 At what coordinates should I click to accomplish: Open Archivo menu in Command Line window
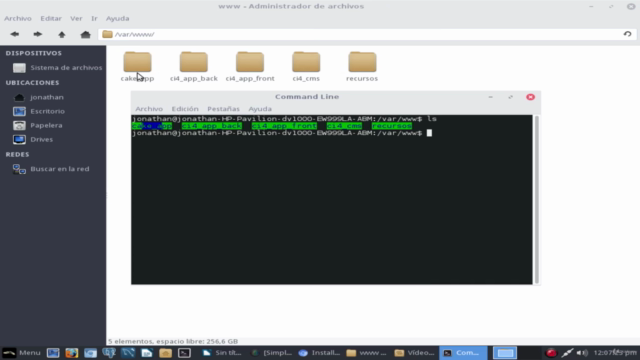(149, 109)
